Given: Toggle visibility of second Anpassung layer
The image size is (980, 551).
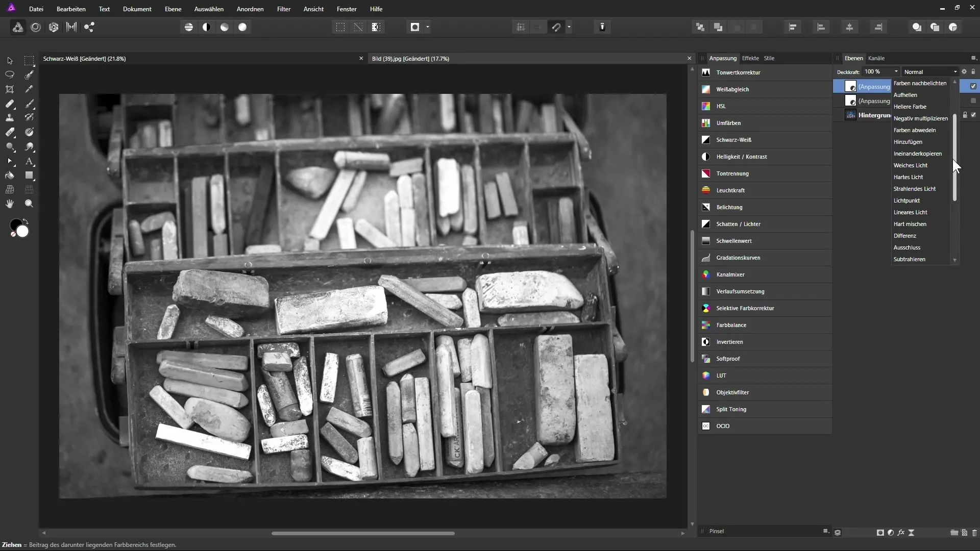Looking at the screenshot, I should point(973,101).
